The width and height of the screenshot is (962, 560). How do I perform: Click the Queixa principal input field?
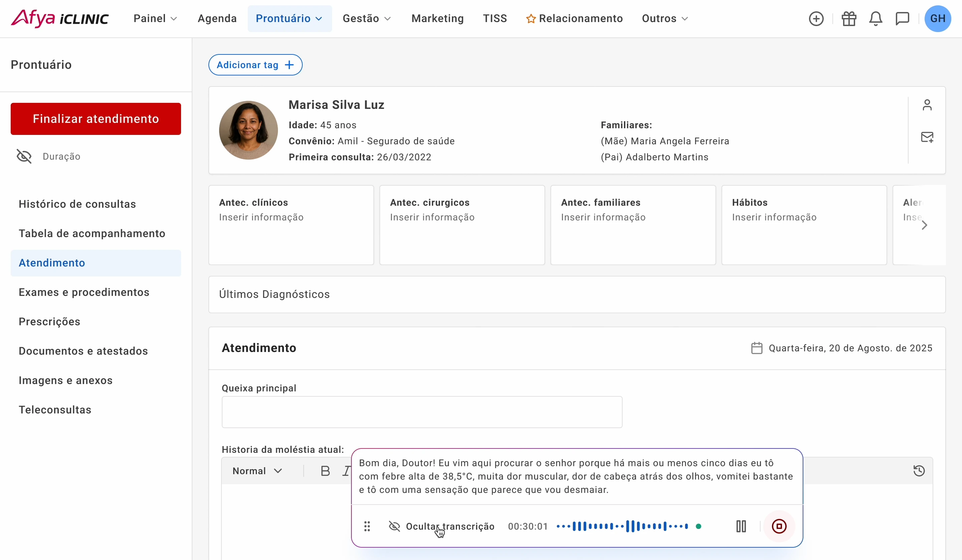(x=422, y=412)
